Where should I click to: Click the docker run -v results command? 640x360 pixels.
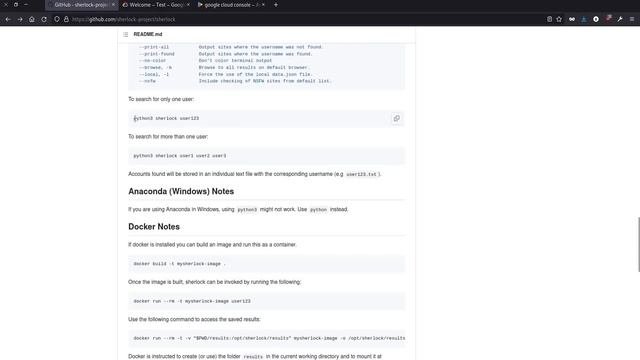[x=269, y=338]
